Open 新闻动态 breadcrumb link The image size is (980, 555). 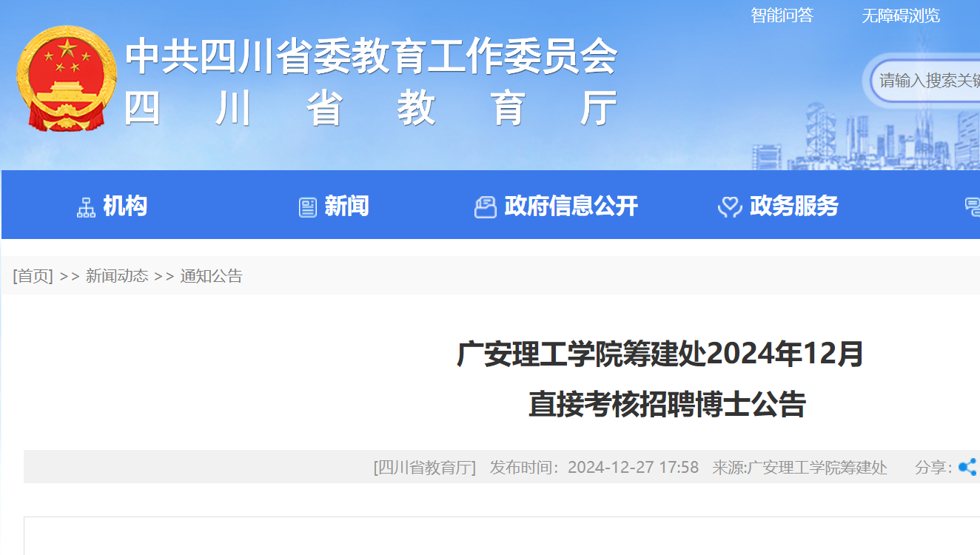117,276
